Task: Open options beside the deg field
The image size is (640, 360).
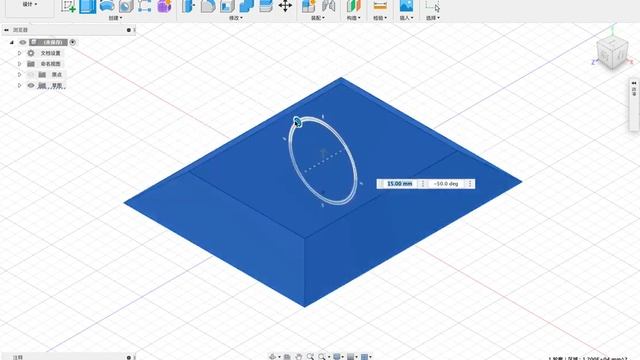Action: point(470,184)
